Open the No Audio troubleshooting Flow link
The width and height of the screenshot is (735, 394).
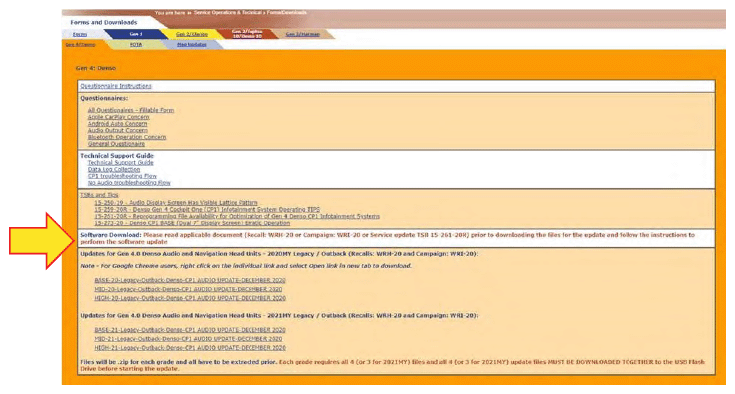click(129, 183)
